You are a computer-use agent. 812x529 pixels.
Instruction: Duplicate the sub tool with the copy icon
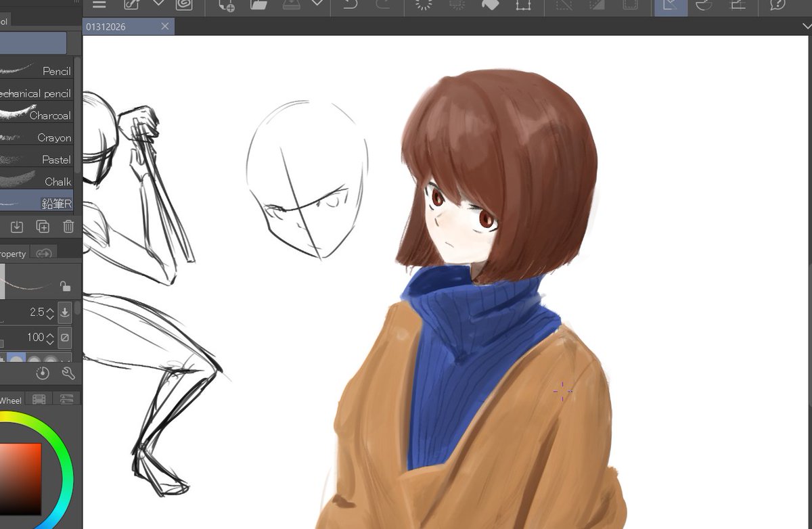coord(43,227)
